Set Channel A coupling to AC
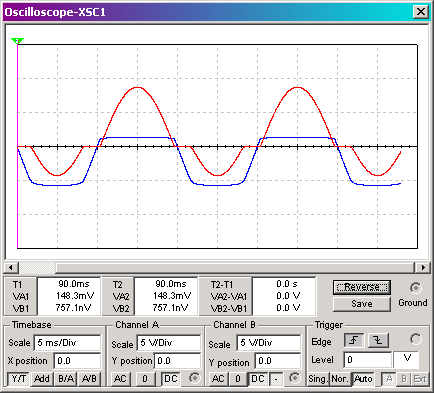The width and height of the screenshot is (434, 393). pyautogui.click(x=120, y=379)
